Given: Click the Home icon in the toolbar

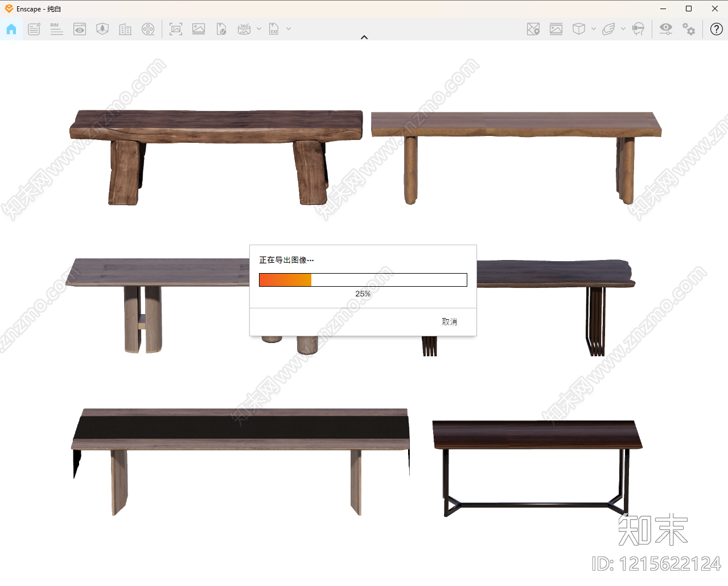Looking at the screenshot, I should tap(11, 29).
